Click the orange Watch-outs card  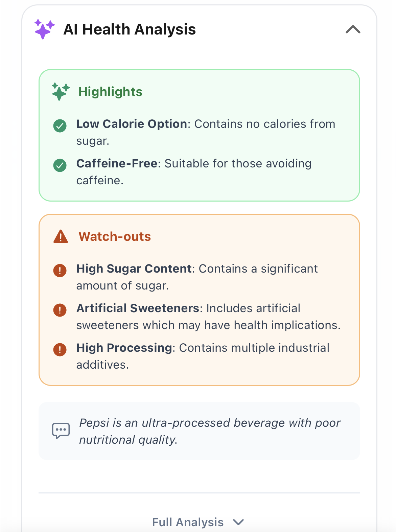(200, 299)
